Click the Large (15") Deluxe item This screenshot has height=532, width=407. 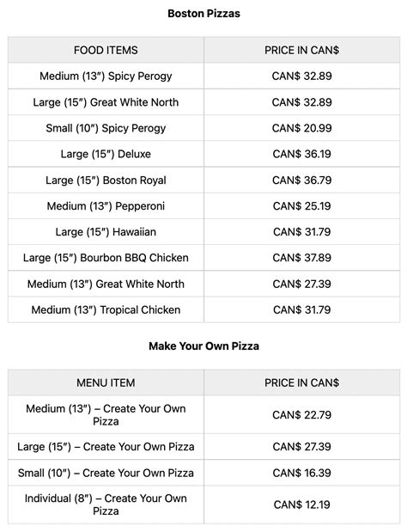pos(106,154)
